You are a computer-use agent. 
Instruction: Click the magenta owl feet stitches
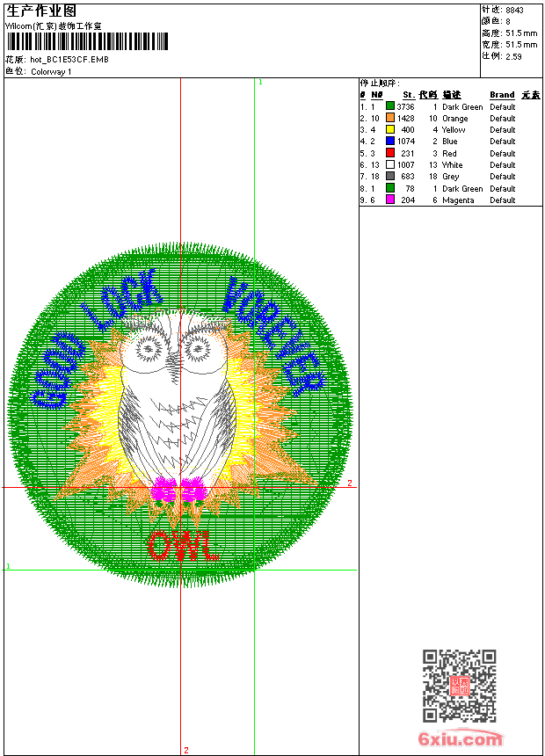tap(179, 490)
